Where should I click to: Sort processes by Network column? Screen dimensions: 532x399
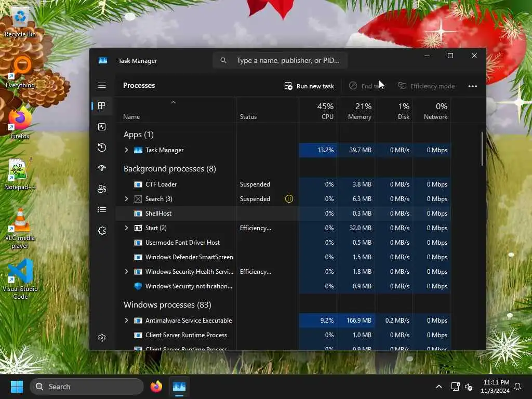click(x=432, y=111)
